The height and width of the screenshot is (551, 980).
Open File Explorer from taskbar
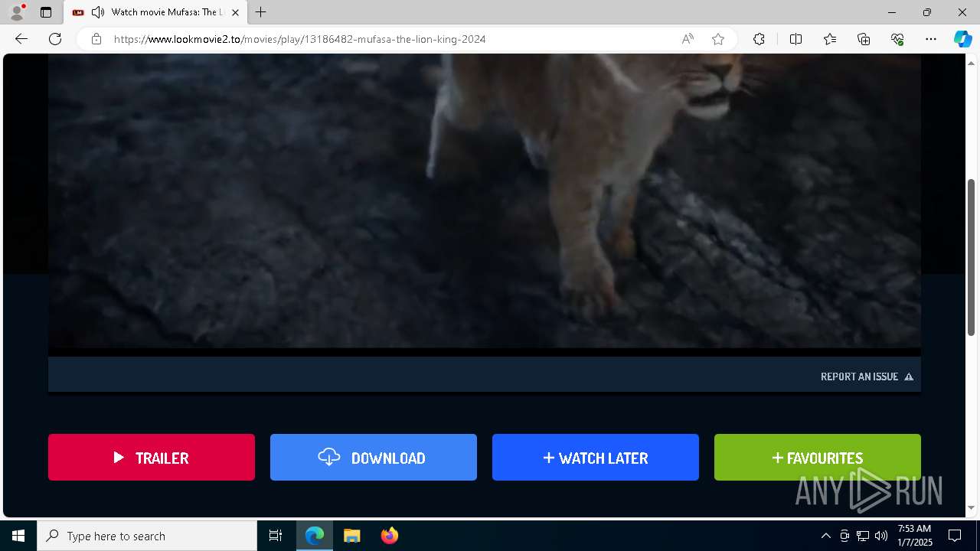352,536
